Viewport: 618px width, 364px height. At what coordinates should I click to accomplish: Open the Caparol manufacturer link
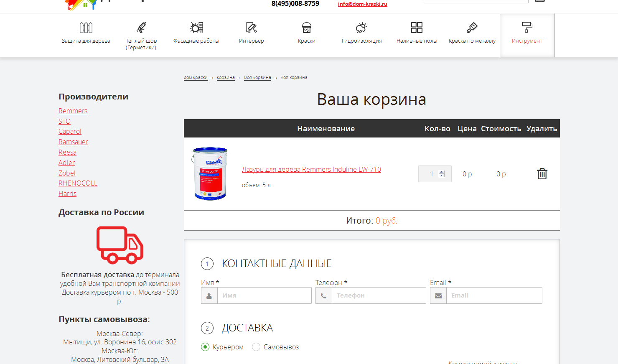[x=70, y=131]
